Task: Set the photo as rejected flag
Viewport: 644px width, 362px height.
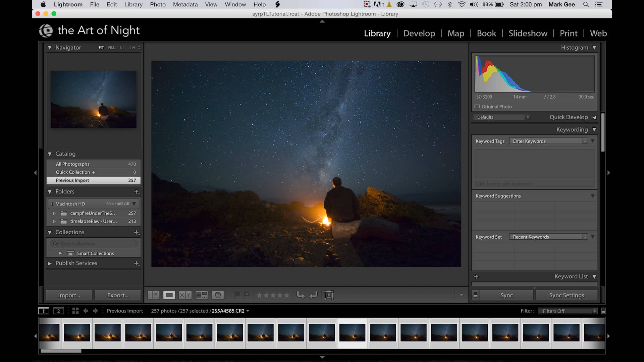Action: [247, 295]
